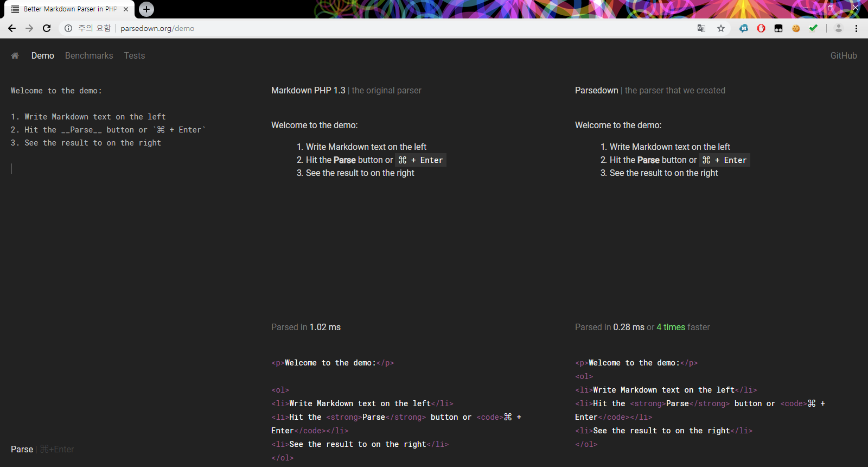Viewport: 868px width, 467px height.
Task: Open the Tests page
Action: coord(135,55)
